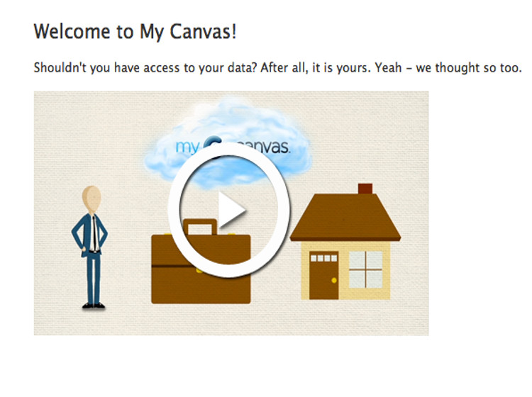Click the red chimney on the house

365,189
